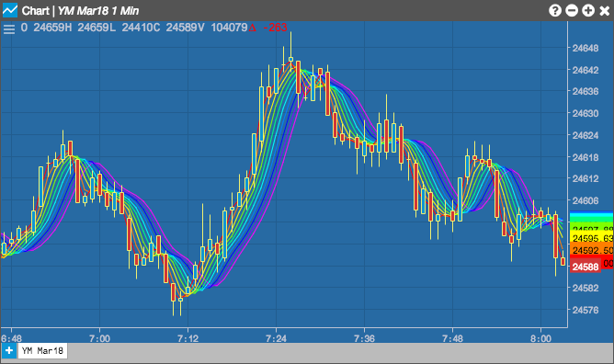
Task: Click the plus zoom-in circle icon
Action: [x=587, y=10]
